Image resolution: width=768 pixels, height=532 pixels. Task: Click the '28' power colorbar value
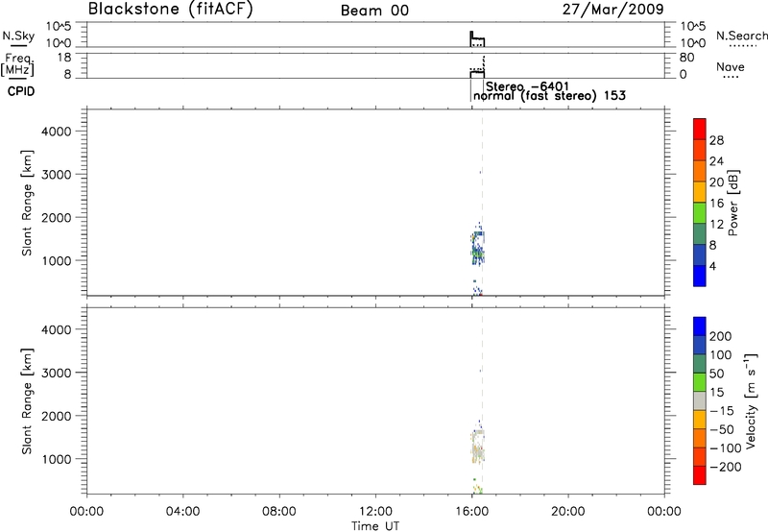pyautogui.click(x=716, y=140)
